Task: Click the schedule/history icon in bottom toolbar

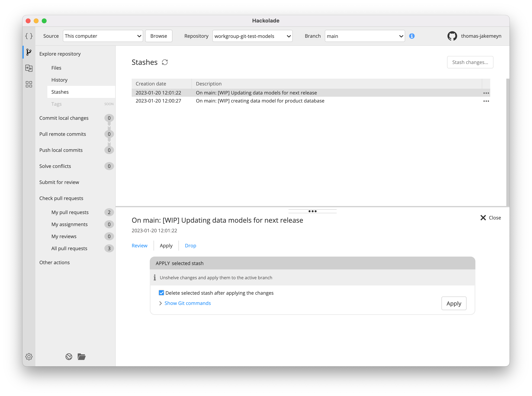Action: tap(68, 356)
